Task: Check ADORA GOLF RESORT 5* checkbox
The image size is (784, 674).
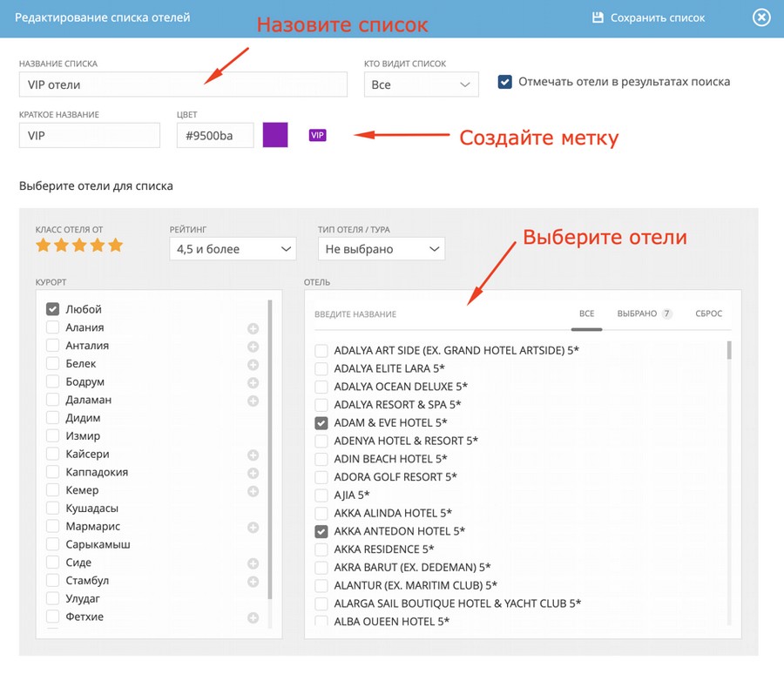Action: coord(321,477)
